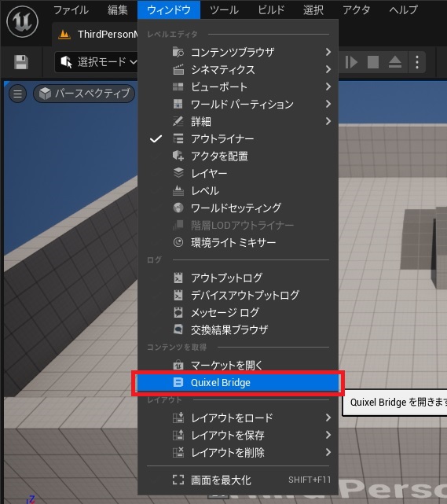Open the ツール menu
Screen dimensions: 447x504
[x=224, y=10]
